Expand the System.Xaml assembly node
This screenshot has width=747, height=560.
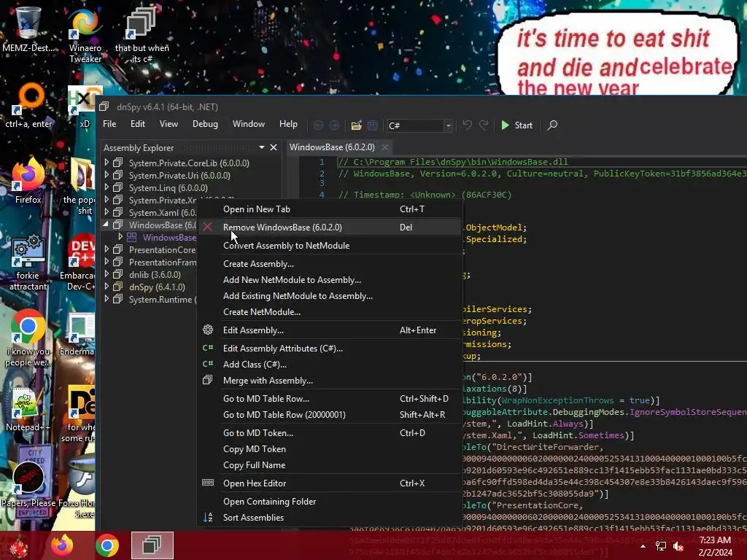click(x=107, y=212)
